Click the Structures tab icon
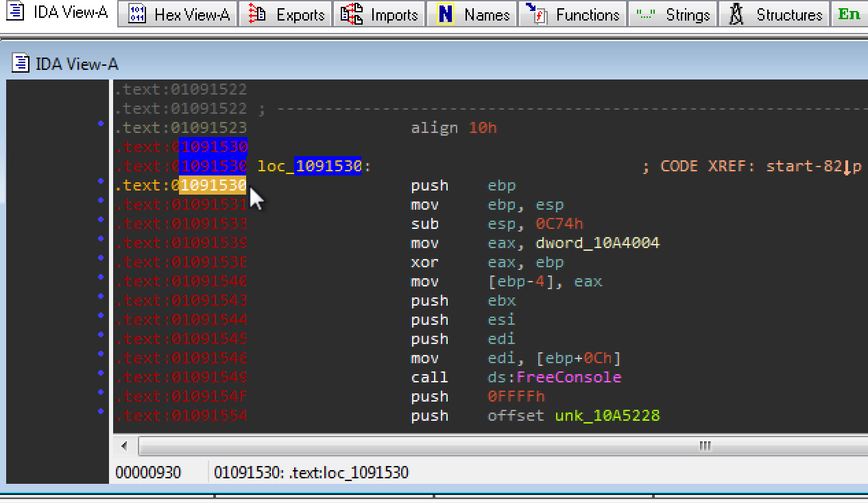 737,14
